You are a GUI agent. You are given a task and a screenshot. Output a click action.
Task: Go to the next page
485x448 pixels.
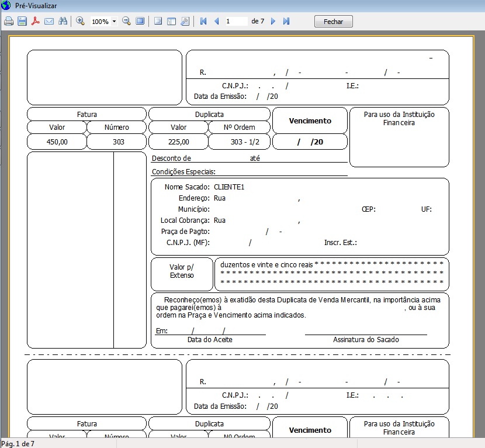point(273,21)
